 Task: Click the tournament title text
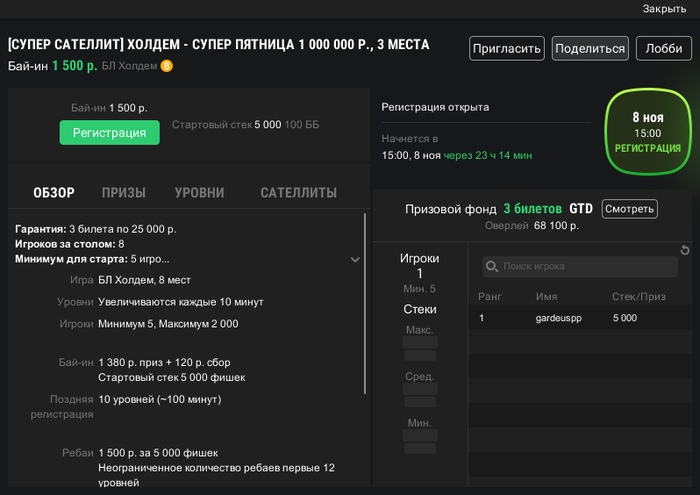(x=219, y=45)
